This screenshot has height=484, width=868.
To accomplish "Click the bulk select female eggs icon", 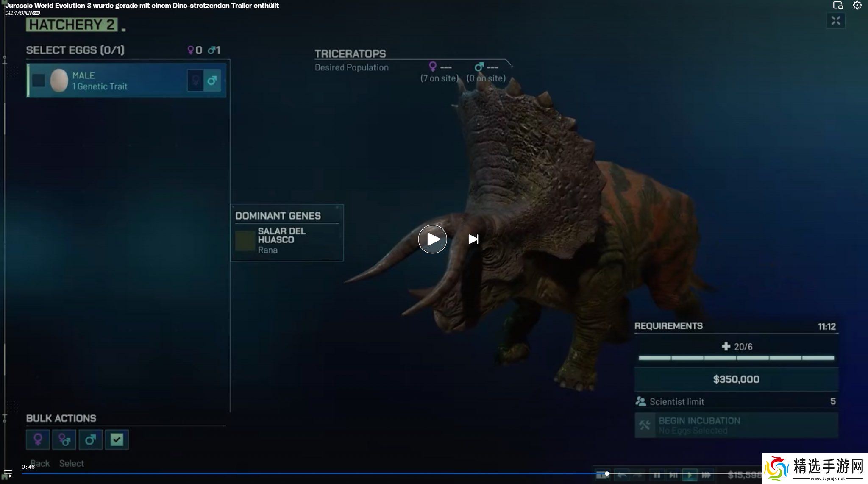I will coord(38,439).
